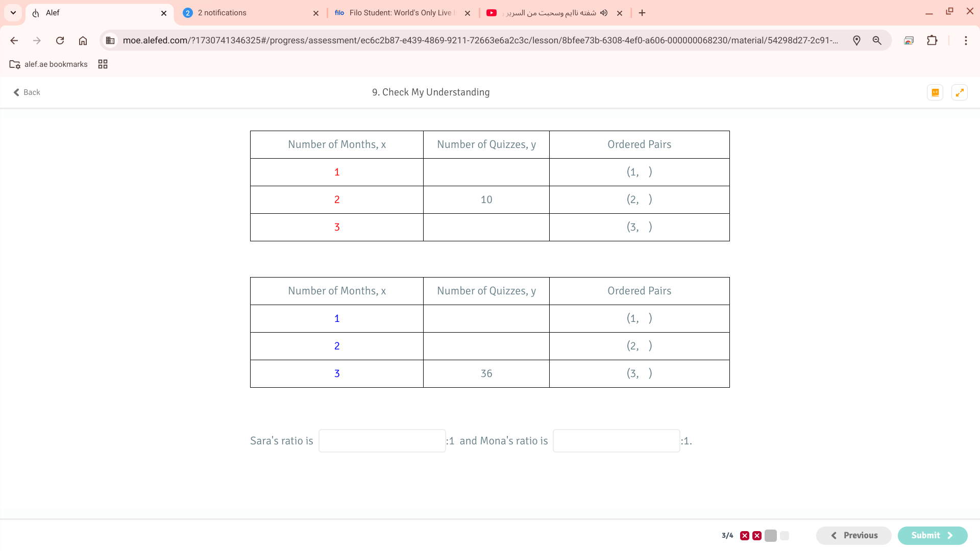
Task: Reload the page with refresh icon
Action: tap(60, 40)
